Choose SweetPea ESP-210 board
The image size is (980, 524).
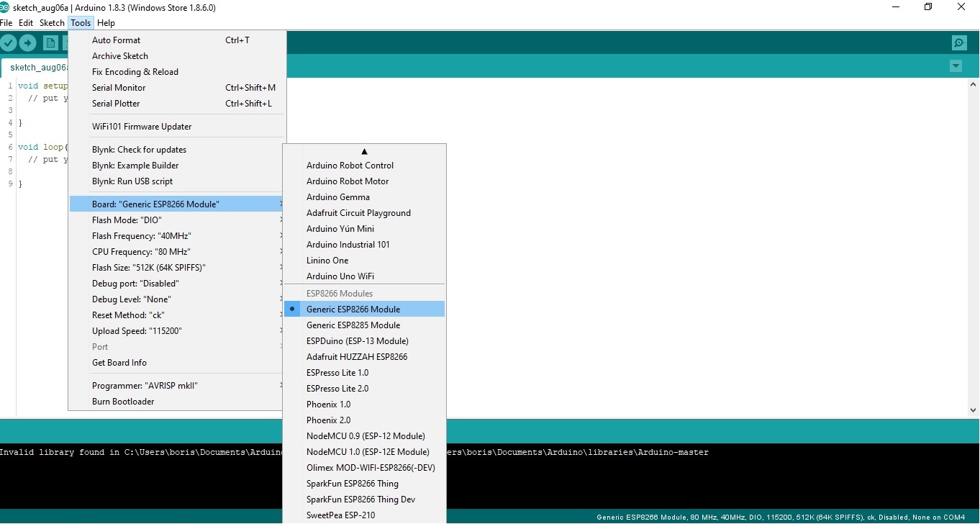coord(364,515)
